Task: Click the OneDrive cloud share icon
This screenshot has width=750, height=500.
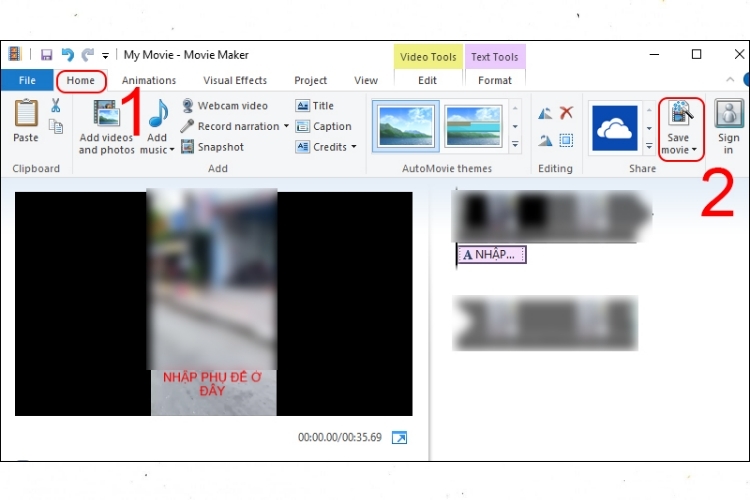Action: point(615,128)
